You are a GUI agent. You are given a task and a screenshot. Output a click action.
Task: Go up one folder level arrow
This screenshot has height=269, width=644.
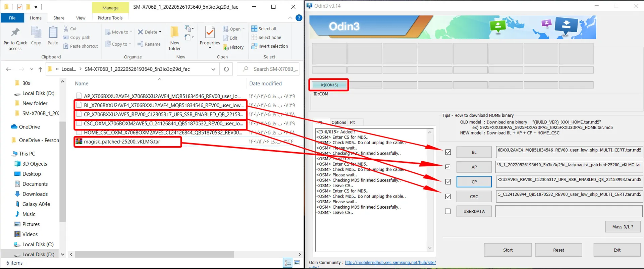coord(40,69)
